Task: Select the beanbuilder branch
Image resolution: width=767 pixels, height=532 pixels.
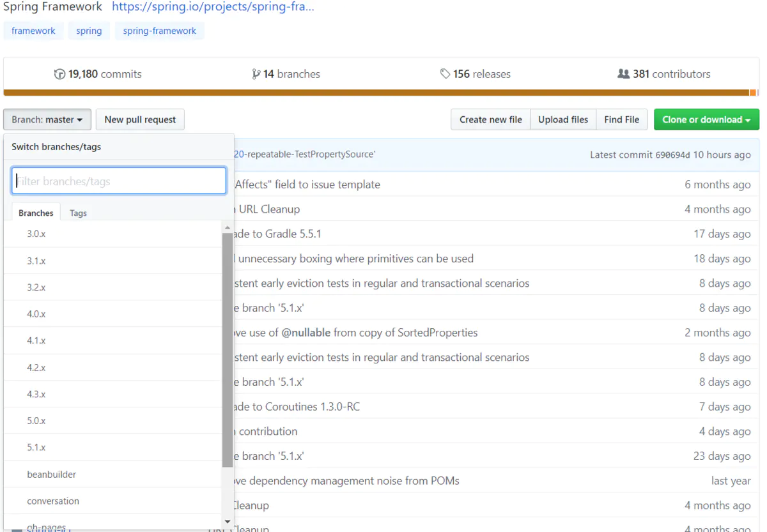Action: (x=112, y=475)
